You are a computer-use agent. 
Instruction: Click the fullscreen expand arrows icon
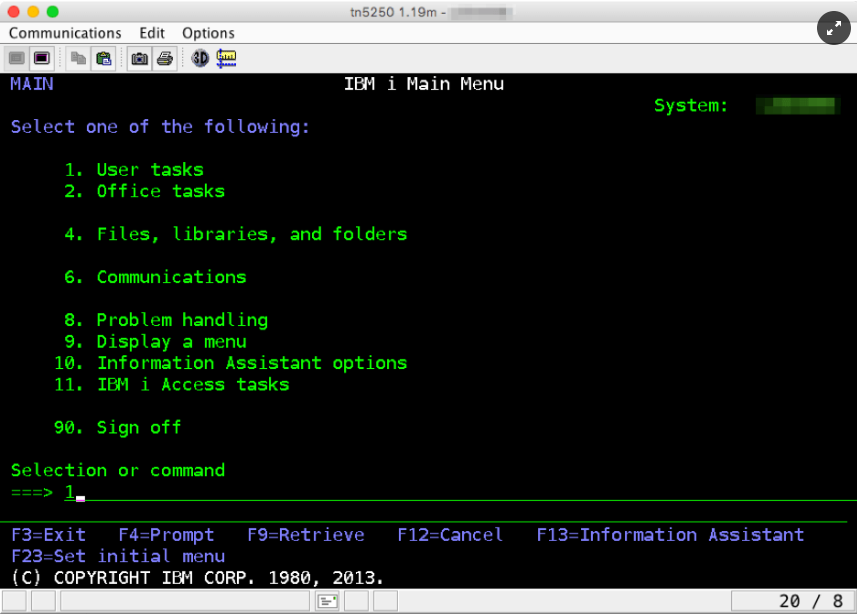pyautogui.click(x=833, y=28)
